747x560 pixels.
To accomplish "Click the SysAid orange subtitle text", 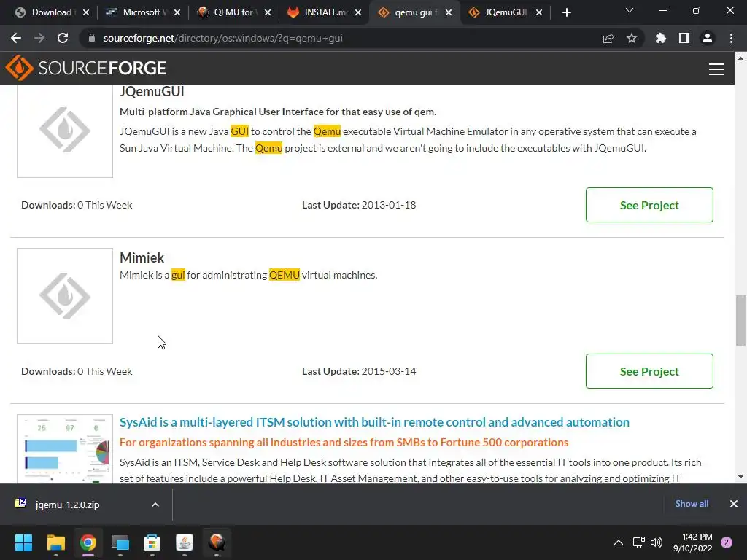I will point(344,443).
